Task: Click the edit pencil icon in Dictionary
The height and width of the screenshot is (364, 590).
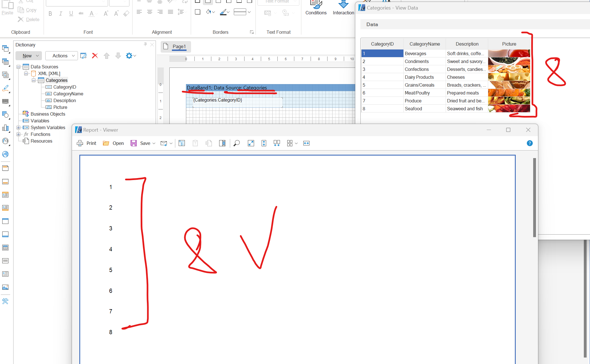Action: click(84, 56)
